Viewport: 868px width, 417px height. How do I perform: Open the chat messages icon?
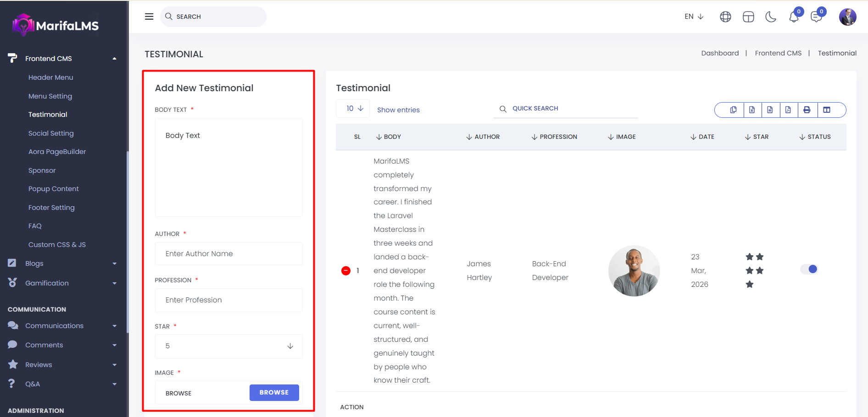pyautogui.click(x=816, y=17)
